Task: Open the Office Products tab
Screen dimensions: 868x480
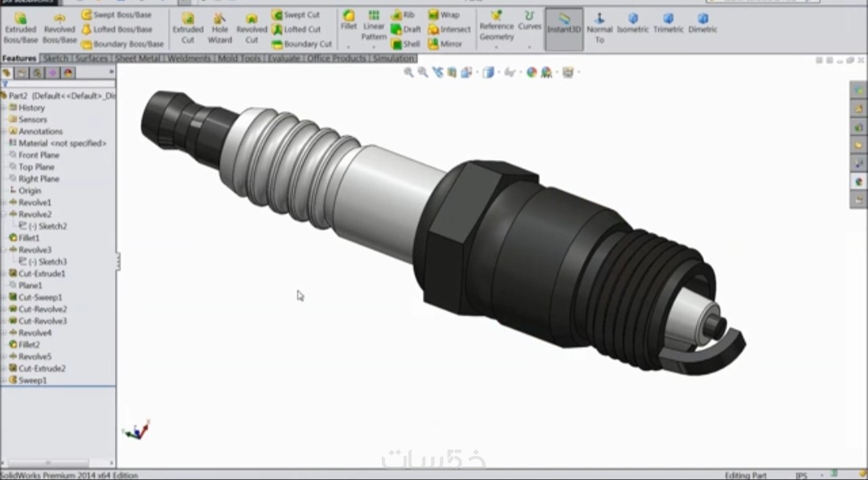Action: click(x=336, y=58)
